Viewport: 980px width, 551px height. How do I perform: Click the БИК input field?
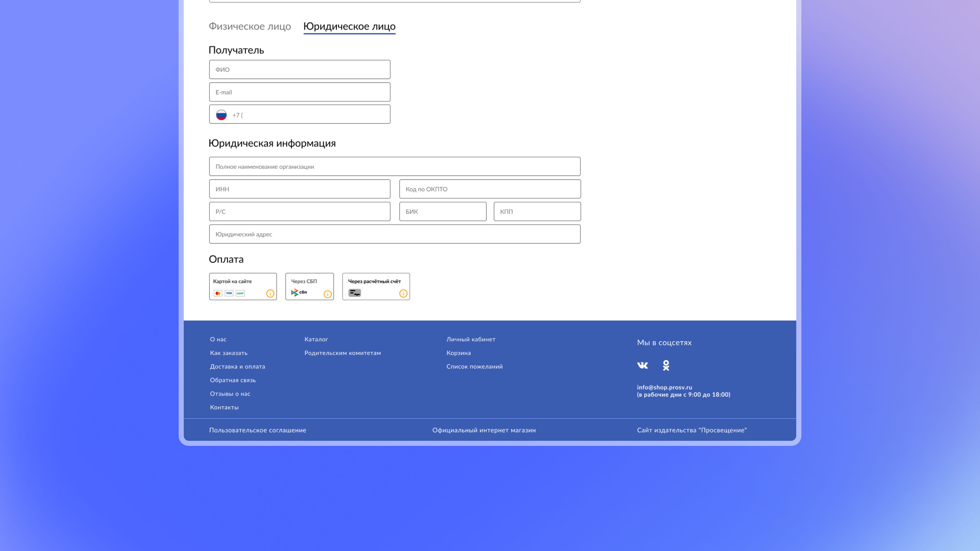tap(443, 212)
